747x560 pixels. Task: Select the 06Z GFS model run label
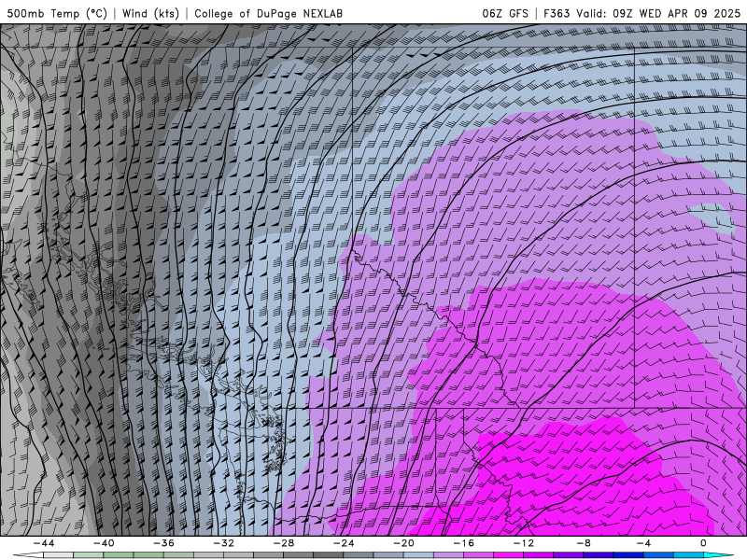[x=505, y=13]
